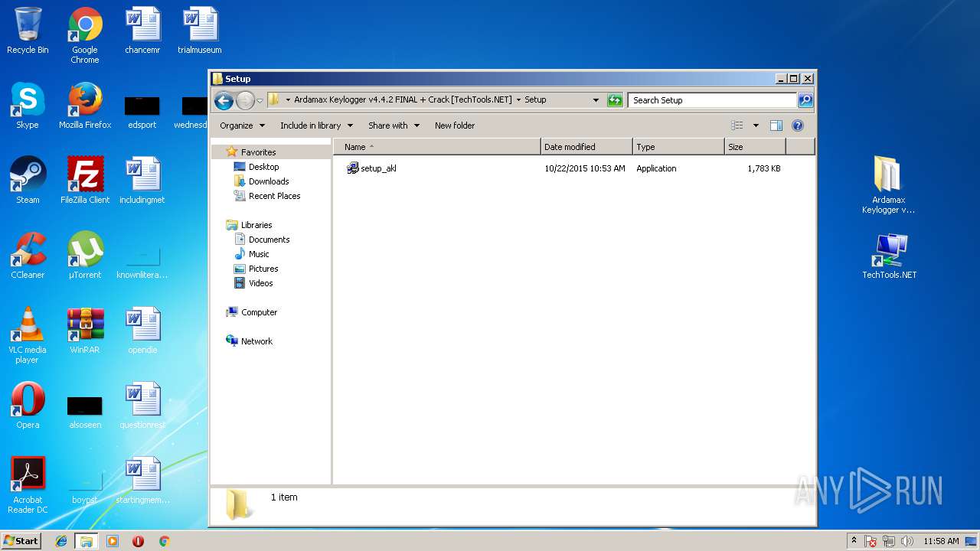Select the startingmem Word document
The image size is (980, 551).
(x=142, y=481)
